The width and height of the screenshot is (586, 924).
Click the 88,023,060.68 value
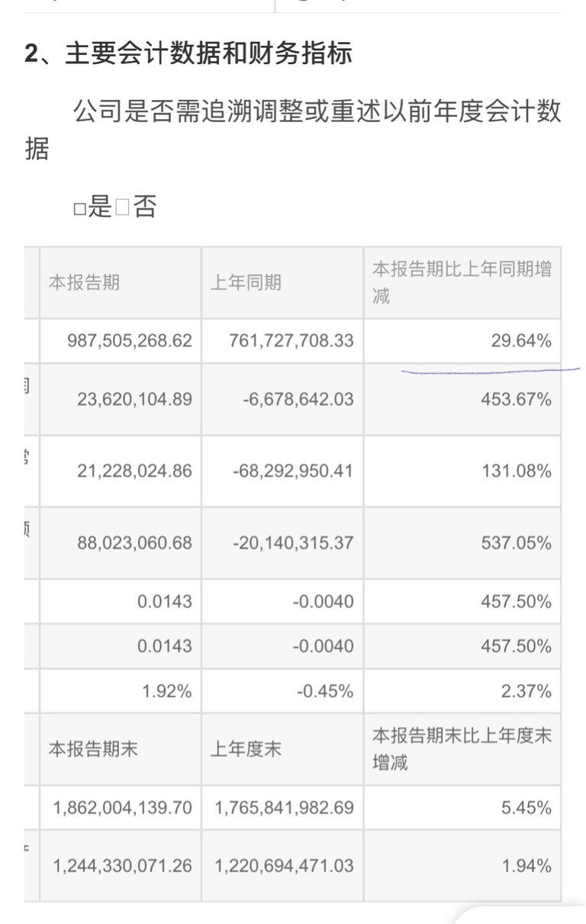[135, 542]
